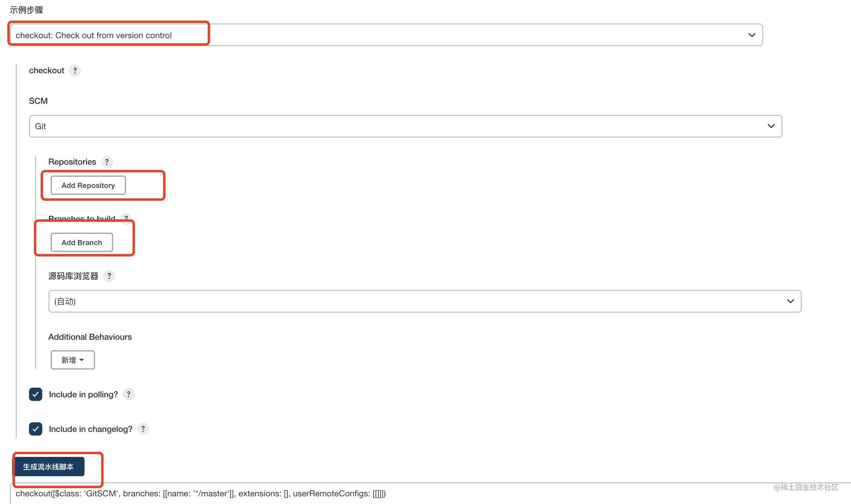Click the Repositories label
This screenshot has width=851, height=504.
pos(72,162)
